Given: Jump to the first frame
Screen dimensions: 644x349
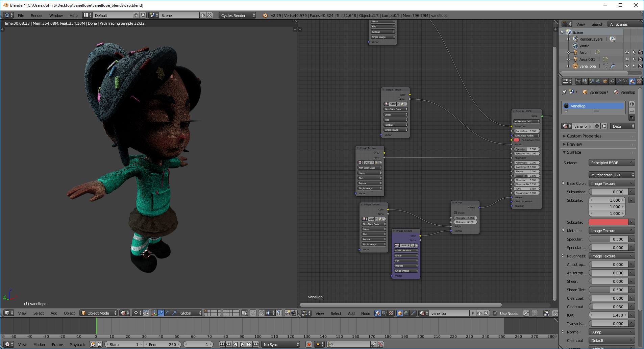Looking at the screenshot, I should tap(222, 345).
